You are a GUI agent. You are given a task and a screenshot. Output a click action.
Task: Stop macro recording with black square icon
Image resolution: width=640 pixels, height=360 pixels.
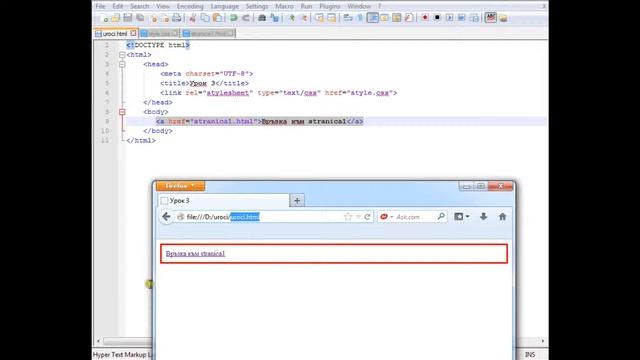coord(437,18)
